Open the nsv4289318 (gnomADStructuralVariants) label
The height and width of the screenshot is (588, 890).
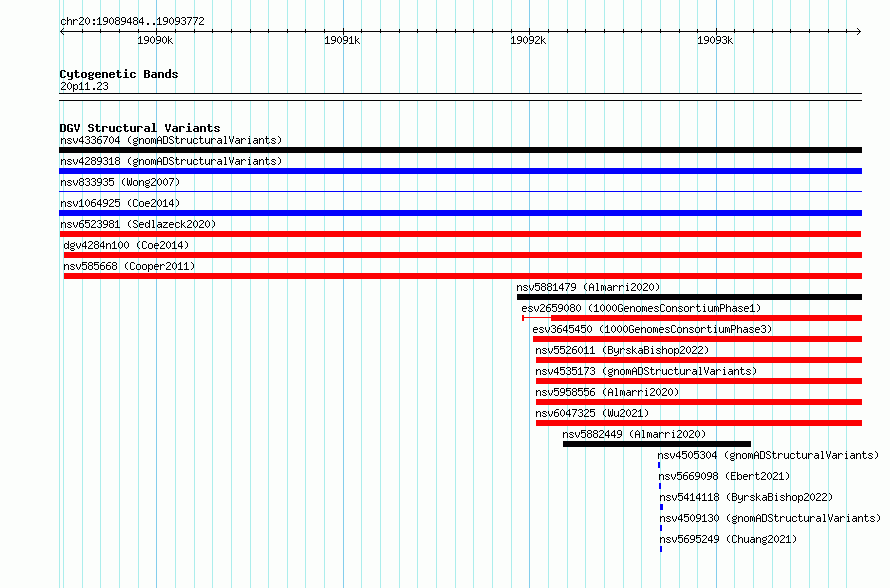point(171,161)
